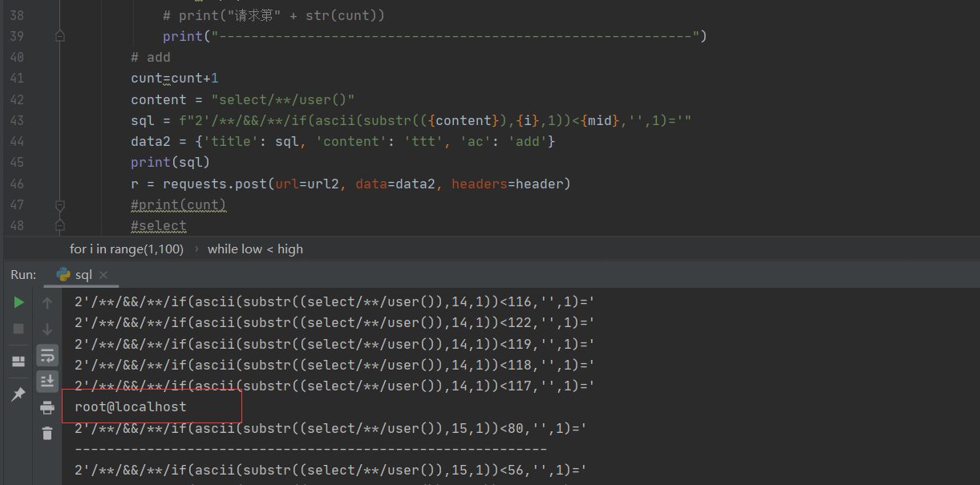Open breadcrumb 'while low < high'
Image resolution: width=980 pixels, height=485 pixels.
255,249
